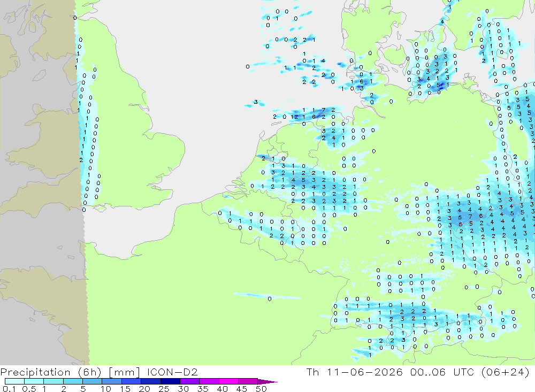Select the ICON-D2 model name label

(172, 372)
